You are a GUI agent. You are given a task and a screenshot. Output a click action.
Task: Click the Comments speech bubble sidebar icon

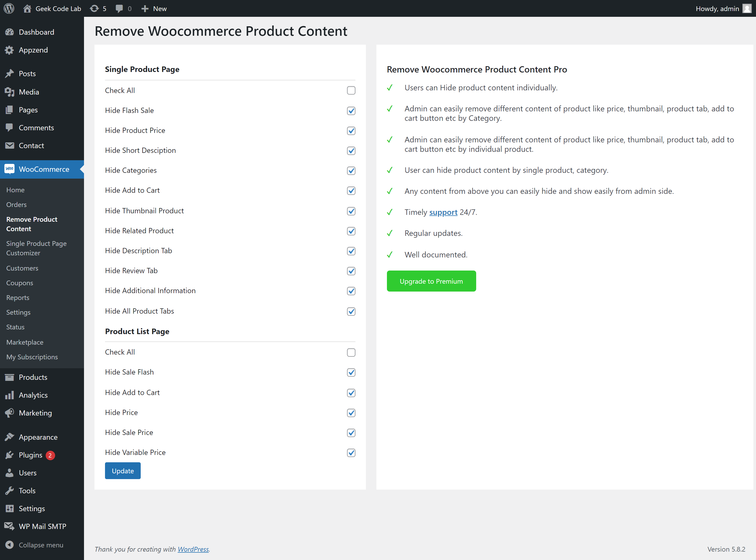pos(9,128)
